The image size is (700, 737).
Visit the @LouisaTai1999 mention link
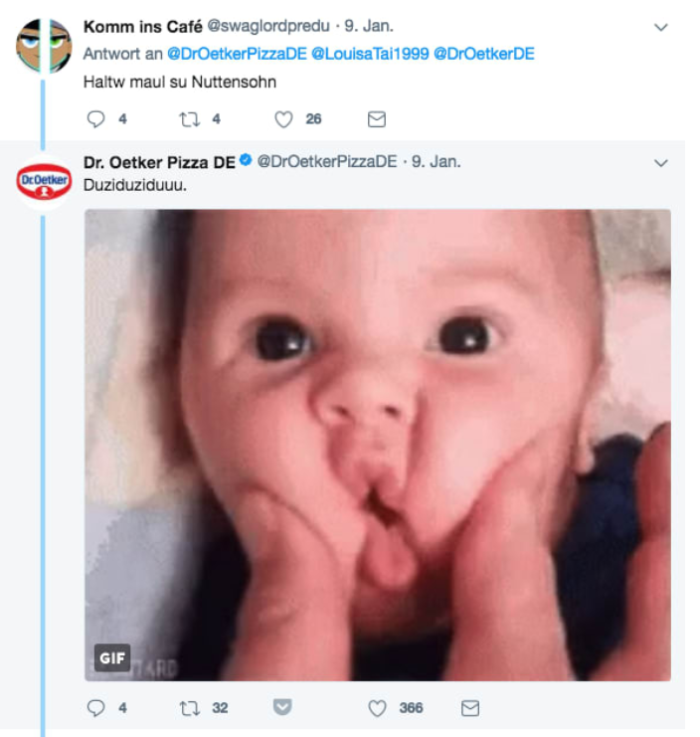[369, 54]
